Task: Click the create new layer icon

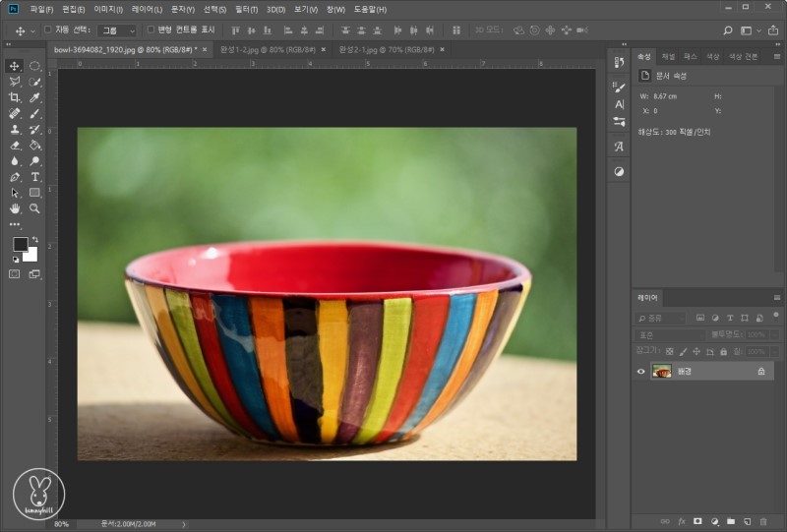Action: 747,520
